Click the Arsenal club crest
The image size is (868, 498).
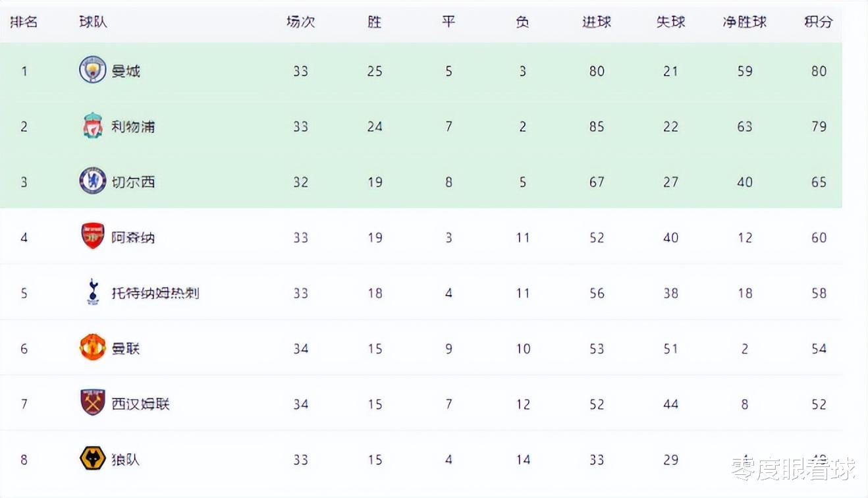[x=93, y=236]
